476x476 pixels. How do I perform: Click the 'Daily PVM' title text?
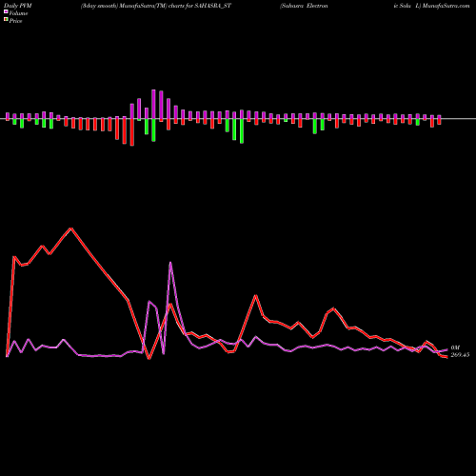(18, 6)
